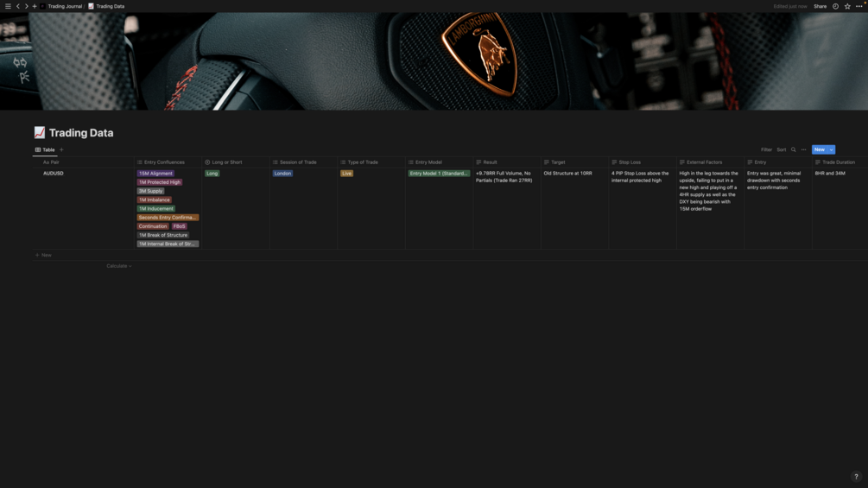The image size is (868, 488).
Task: Go back with the left arrow
Action: click(18, 6)
